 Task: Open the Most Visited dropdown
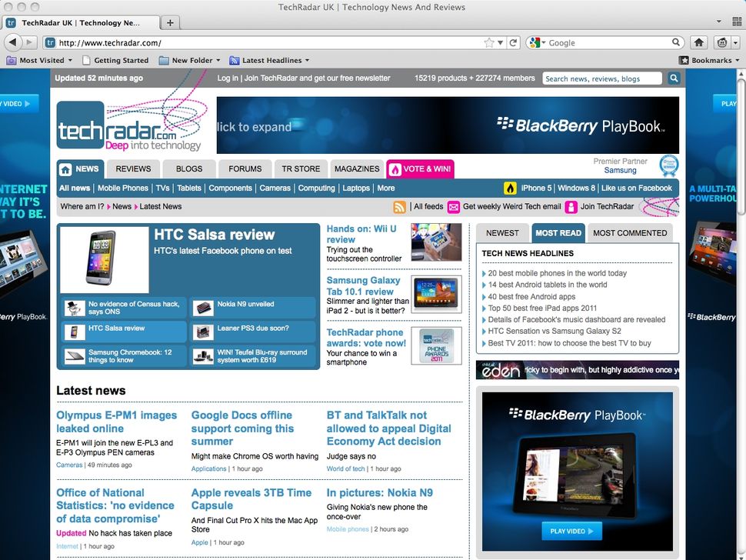tap(38, 60)
